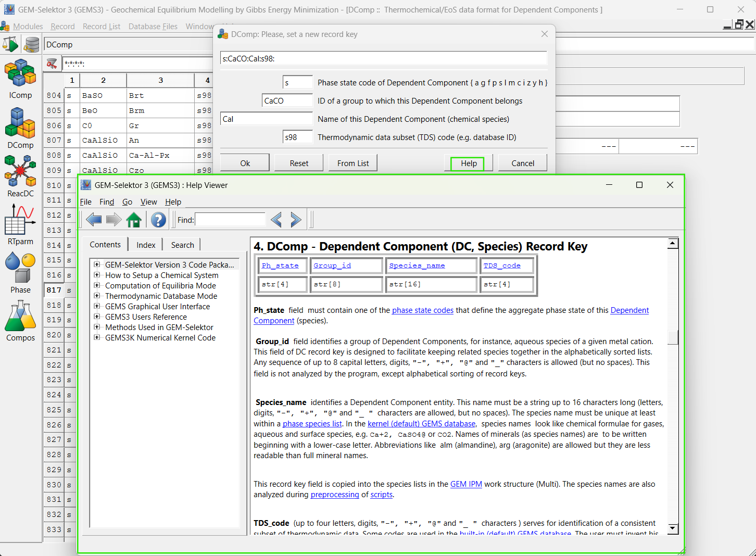Open the Ph_state link in key table
This screenshot has height=556, width=756.
(x=280, y=266)
